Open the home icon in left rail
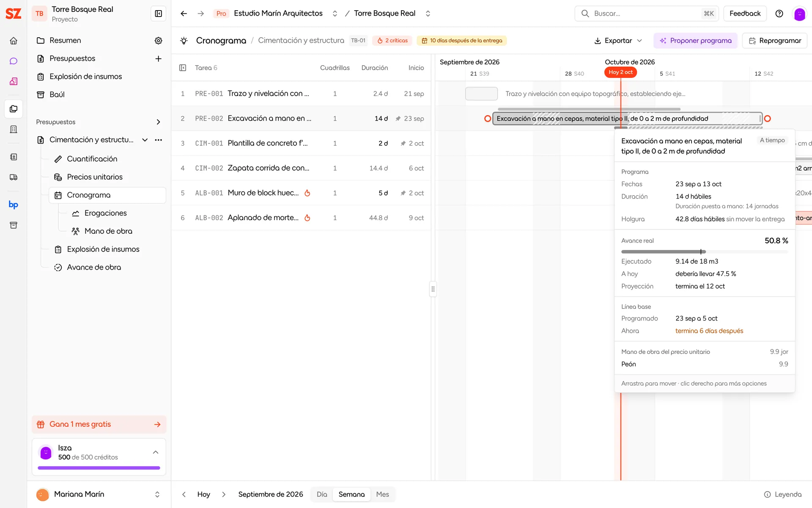Image resolution: width=812 pixels, height=508 pixels. point(14,41)
